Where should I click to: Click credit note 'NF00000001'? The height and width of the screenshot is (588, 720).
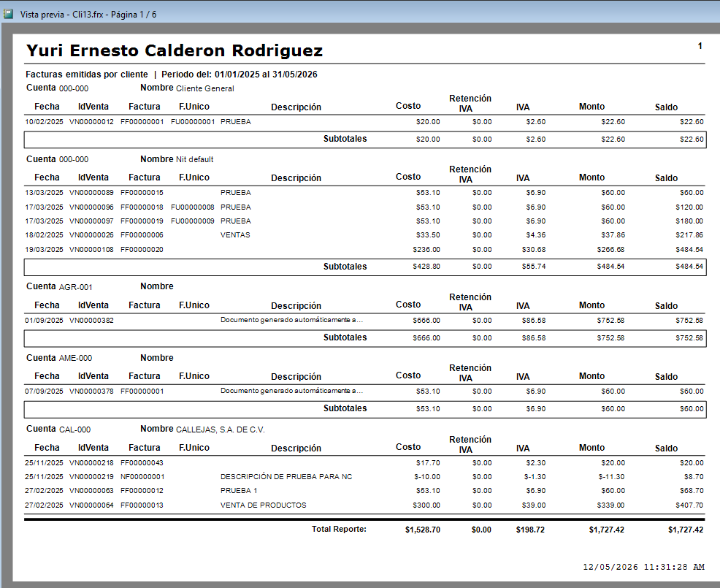click(142, 476)
